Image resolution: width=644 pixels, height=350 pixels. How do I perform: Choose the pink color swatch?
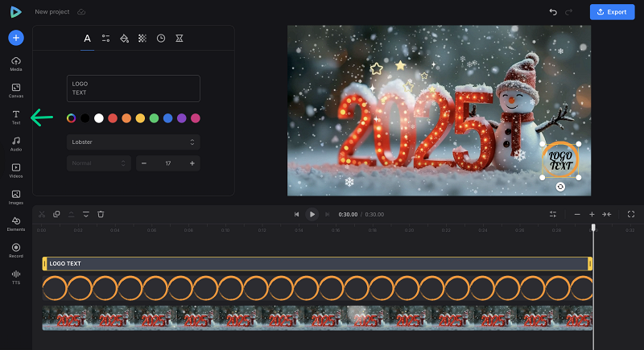coord(196,118)
